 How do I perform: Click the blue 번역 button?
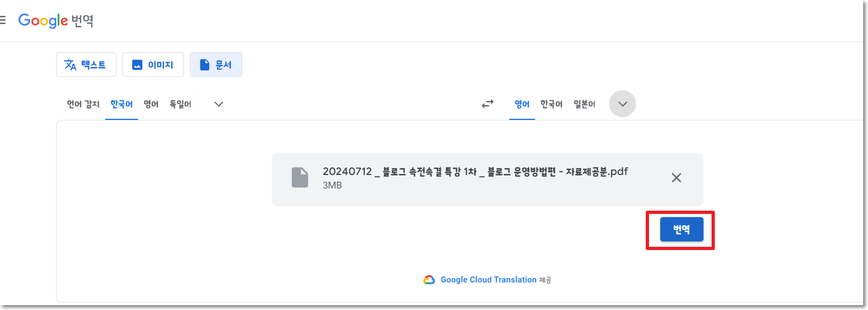tap(682, 230)
